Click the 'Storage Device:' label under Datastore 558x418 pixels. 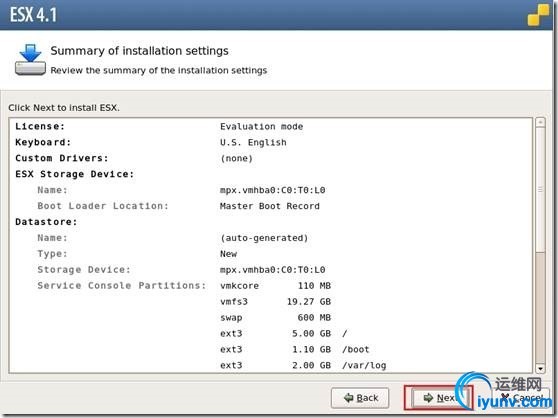coord(84,270)
